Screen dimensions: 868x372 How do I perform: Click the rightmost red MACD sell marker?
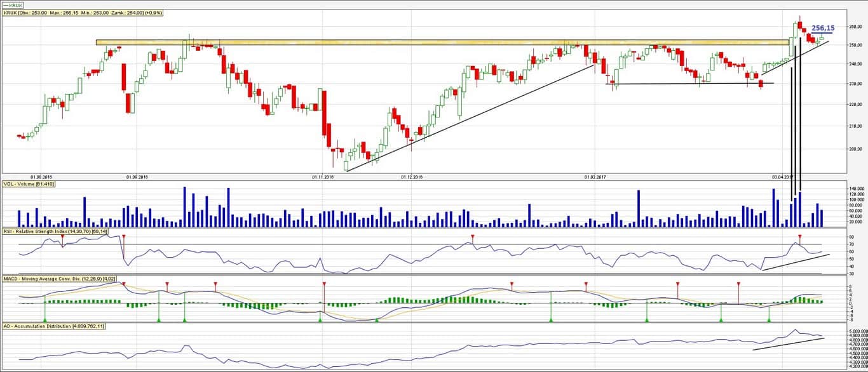click(738, 284)
